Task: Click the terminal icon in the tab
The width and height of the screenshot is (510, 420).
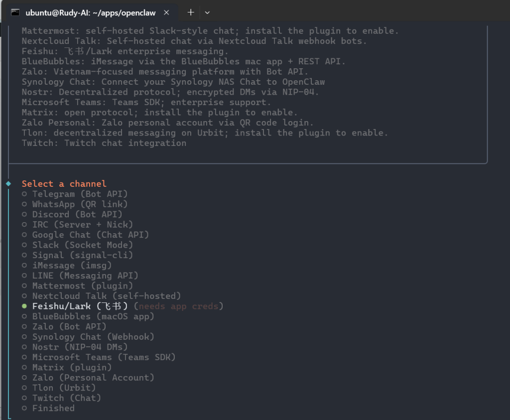Action: tap(15, 12)
